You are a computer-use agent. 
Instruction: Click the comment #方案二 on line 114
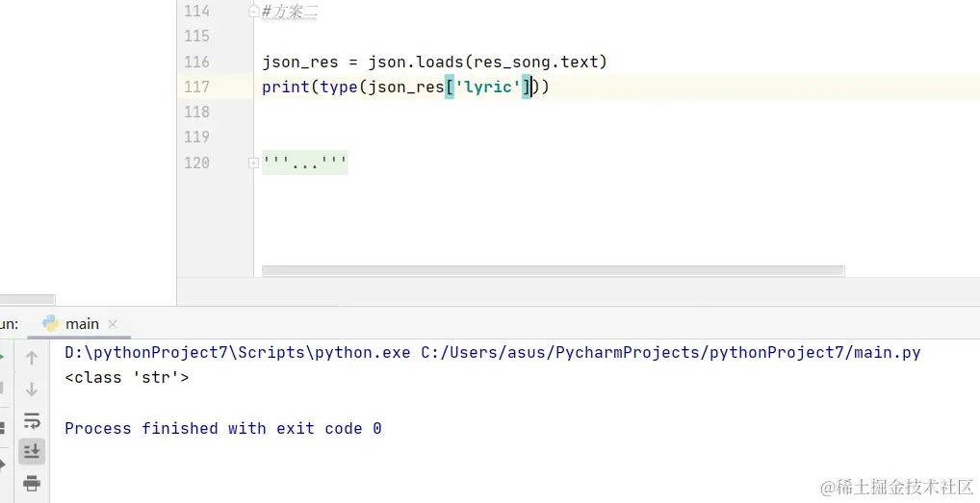(x=290, y=12)
